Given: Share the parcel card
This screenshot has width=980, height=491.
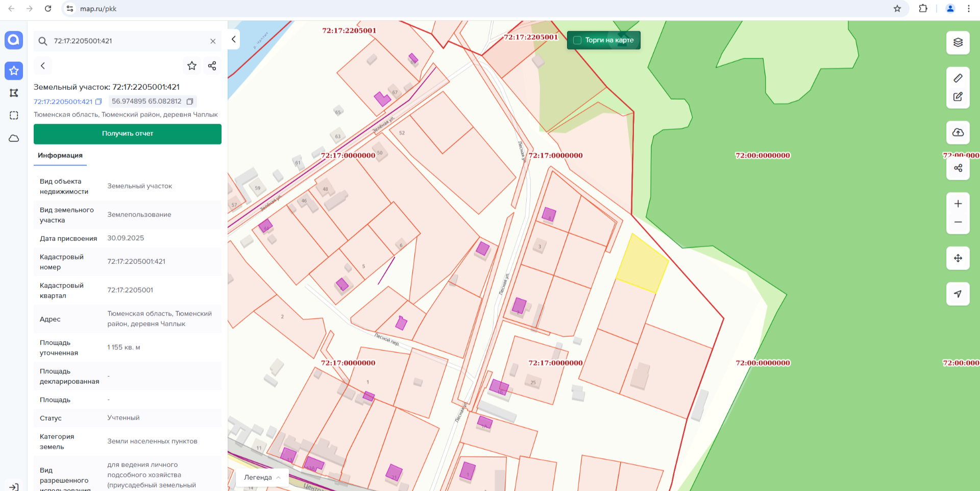Looking at the screenshot, I should [212, 66].
